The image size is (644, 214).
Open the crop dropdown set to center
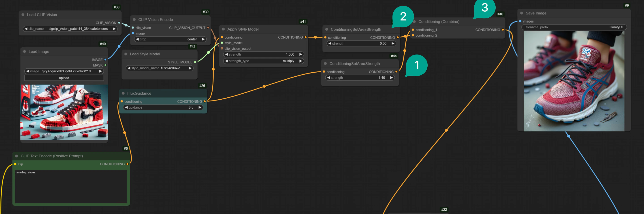point(170,39)
